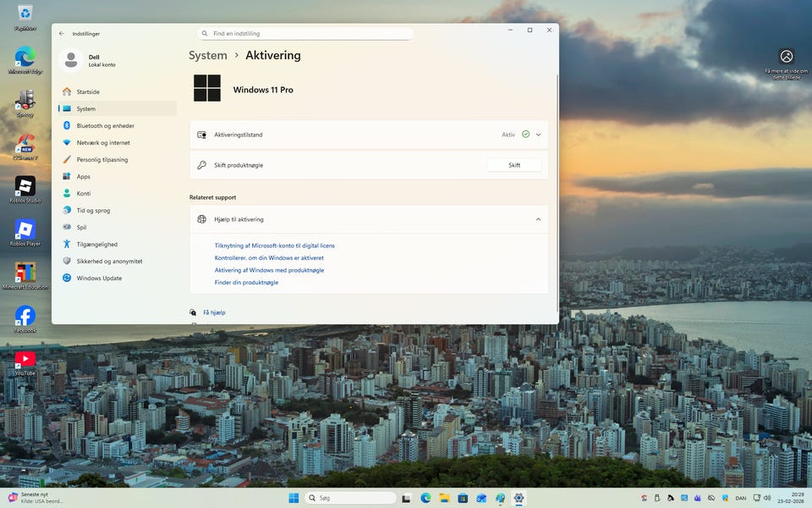Select Konti in the settings menu
This screenshot has height=508, width=812.
point(84,193)
